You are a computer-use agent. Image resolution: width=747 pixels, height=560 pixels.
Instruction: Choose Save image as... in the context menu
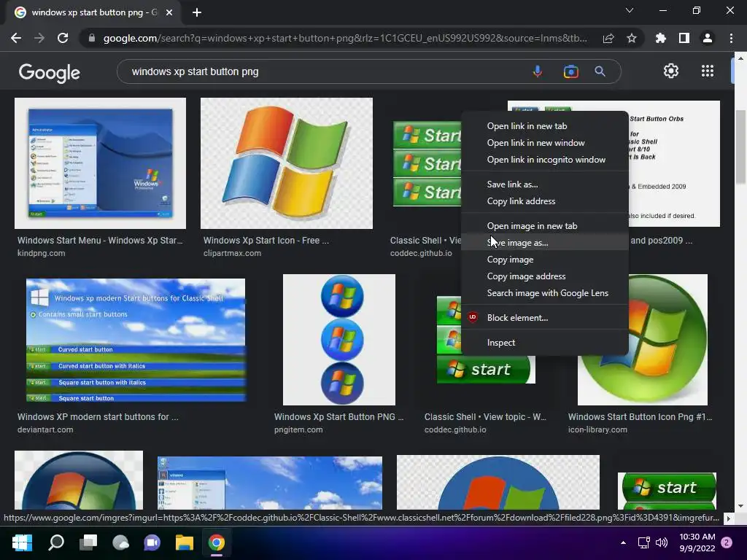click(x=544, y=243)
